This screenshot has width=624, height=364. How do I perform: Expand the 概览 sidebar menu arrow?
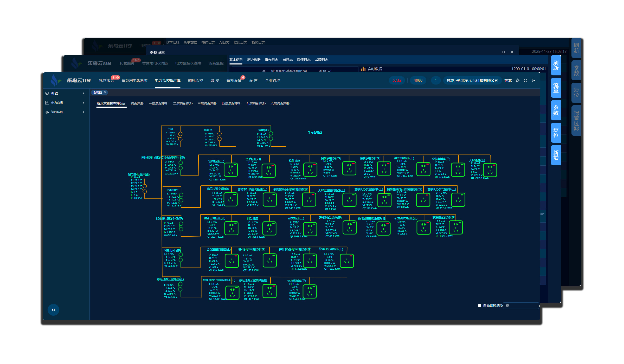click(x=84, y=93)
